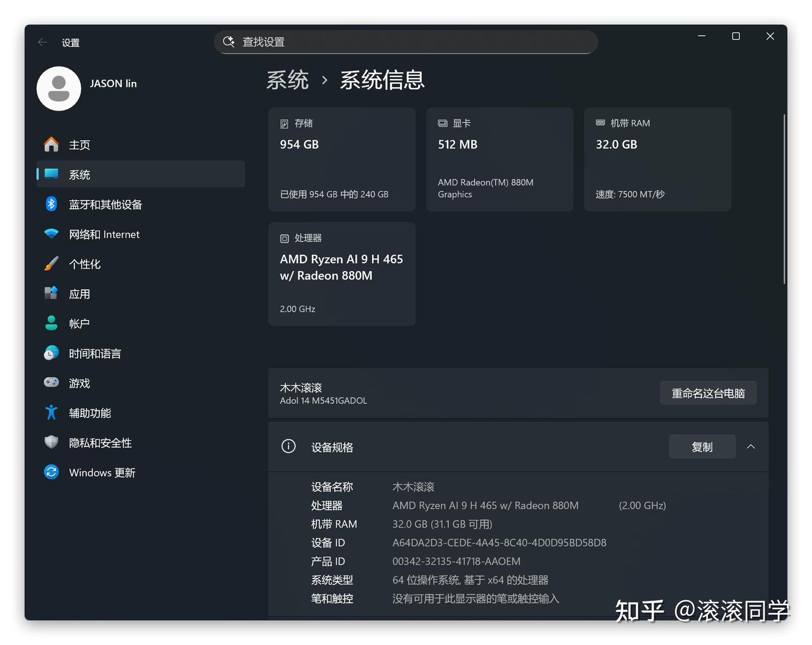Click the 没有可用于此显示器的笔或触控输入 text
The width and height of the screenshot is (812, 645).
coord(476,598)
